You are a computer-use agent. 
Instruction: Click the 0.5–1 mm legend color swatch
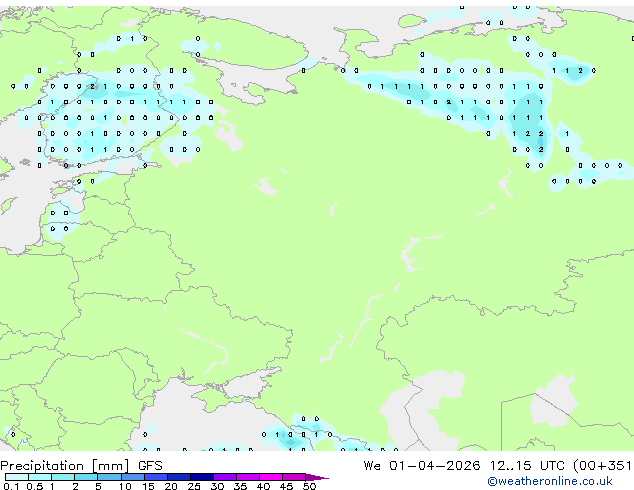40,477
